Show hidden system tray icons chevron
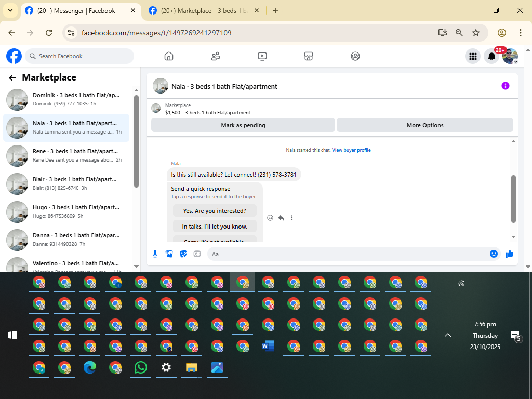 (x=448, y=335)
